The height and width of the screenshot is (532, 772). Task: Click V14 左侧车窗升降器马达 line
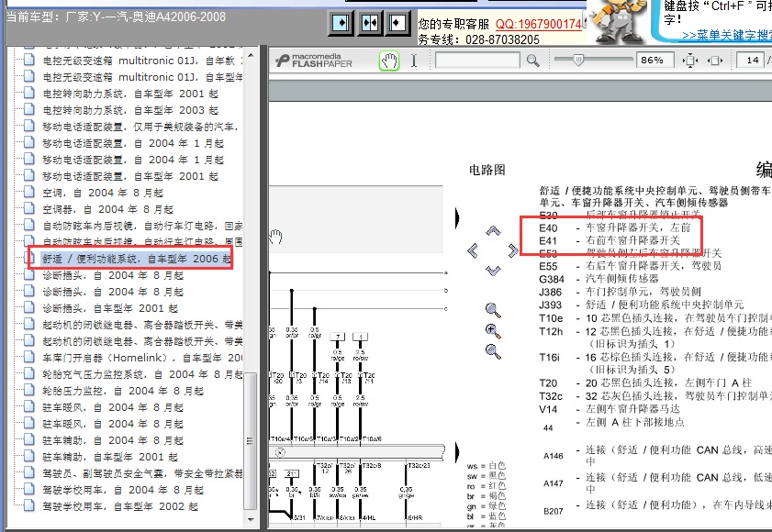(x=609, y=409)
